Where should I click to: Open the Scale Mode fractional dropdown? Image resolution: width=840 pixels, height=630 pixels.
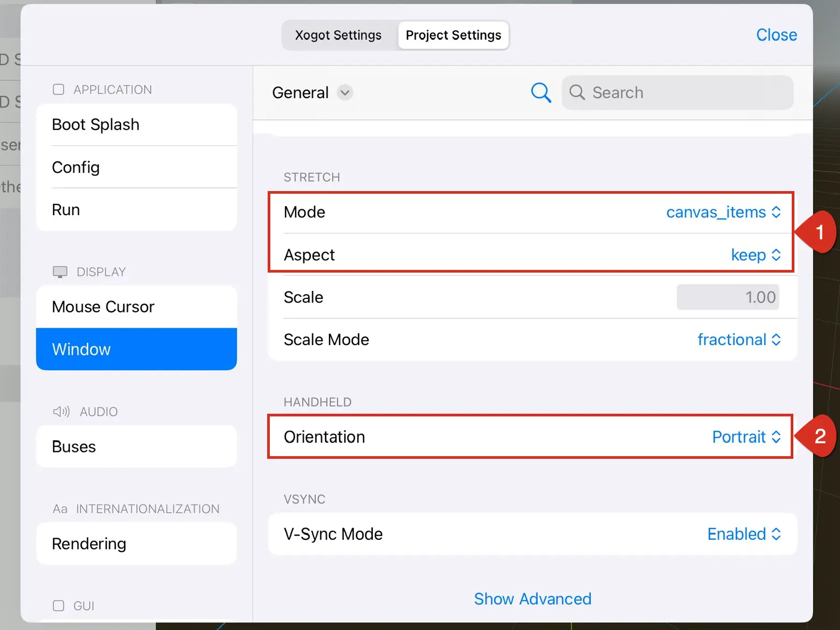[x=739, y=340]
